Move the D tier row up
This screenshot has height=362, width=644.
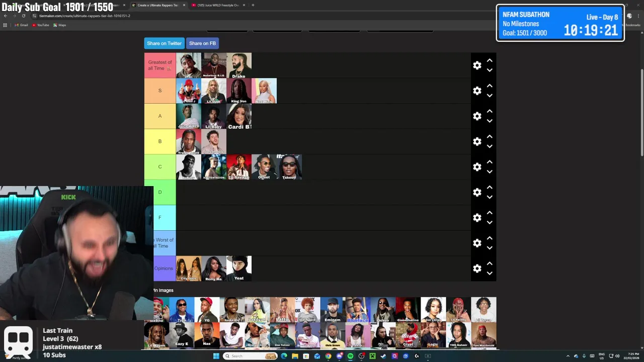point(490,188)
